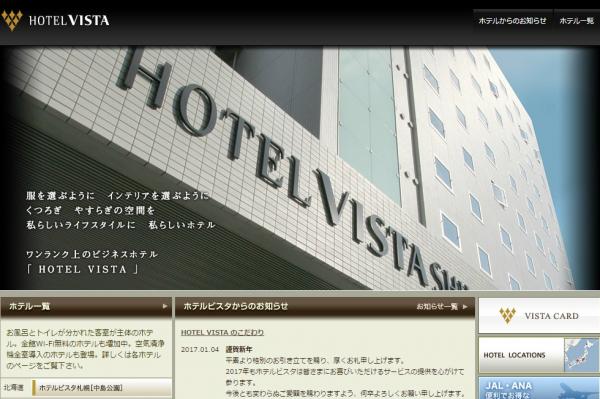
Task: Click the 「 HOTEL VISTA 」 caption on hero
Action: (82, 269)
